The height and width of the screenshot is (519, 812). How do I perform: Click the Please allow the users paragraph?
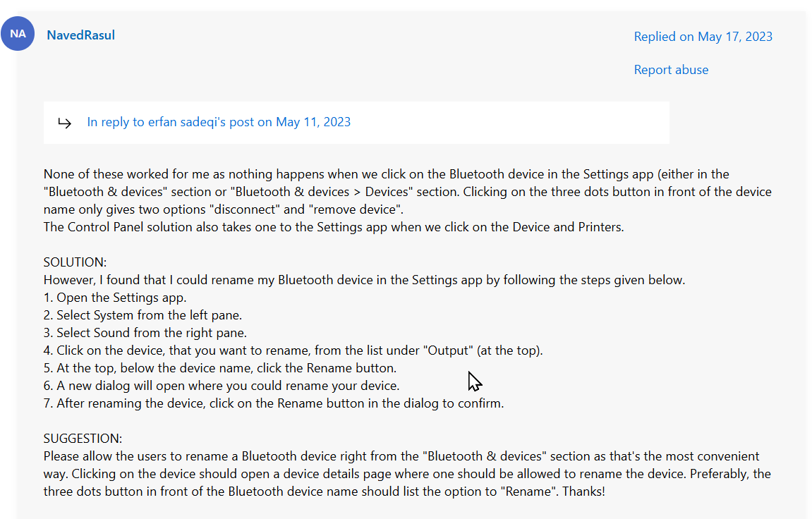(x=407, y=473)
